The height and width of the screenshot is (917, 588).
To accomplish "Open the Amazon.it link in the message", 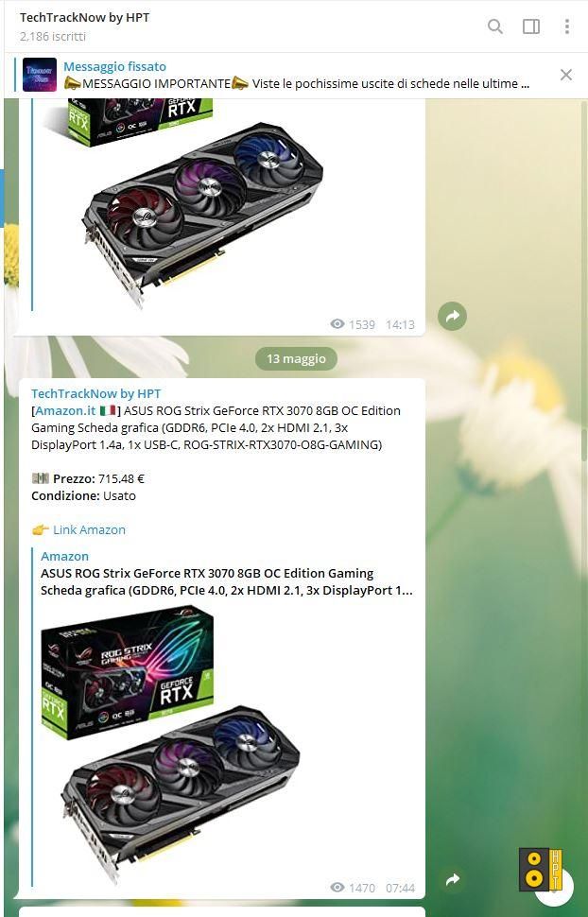I will (x=65, y=410).
